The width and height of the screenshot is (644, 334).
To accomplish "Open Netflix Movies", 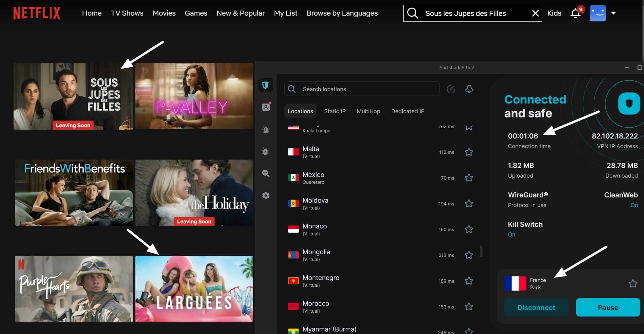I will tap(164, 13).
